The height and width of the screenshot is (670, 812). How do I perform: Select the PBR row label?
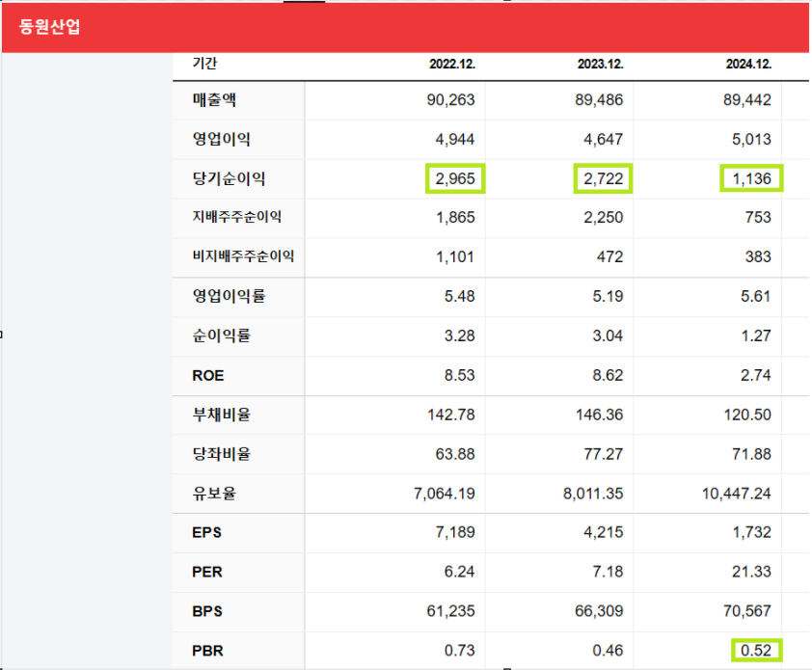click(207, 651)
